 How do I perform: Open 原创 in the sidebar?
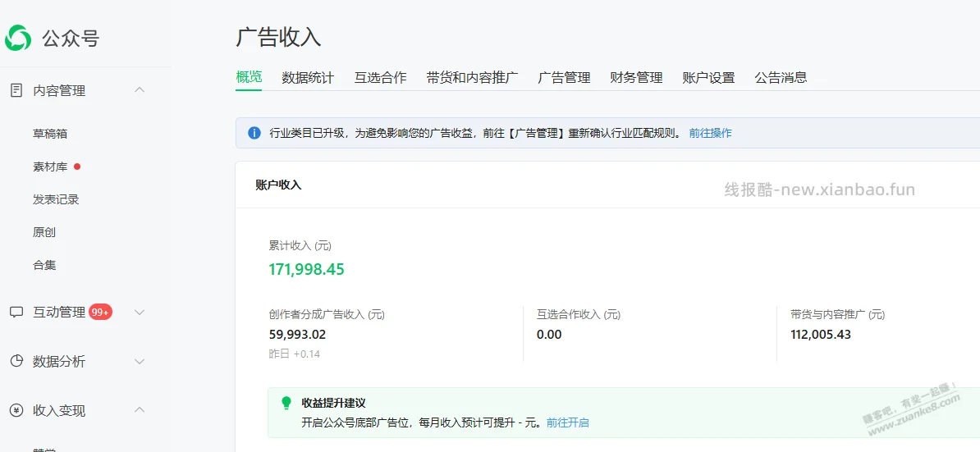click(44, 232)
